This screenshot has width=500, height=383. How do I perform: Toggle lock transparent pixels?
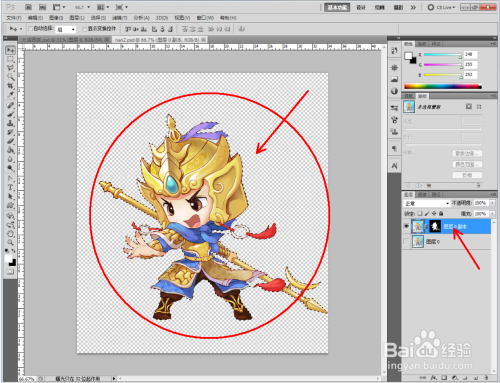pos(420,213)
